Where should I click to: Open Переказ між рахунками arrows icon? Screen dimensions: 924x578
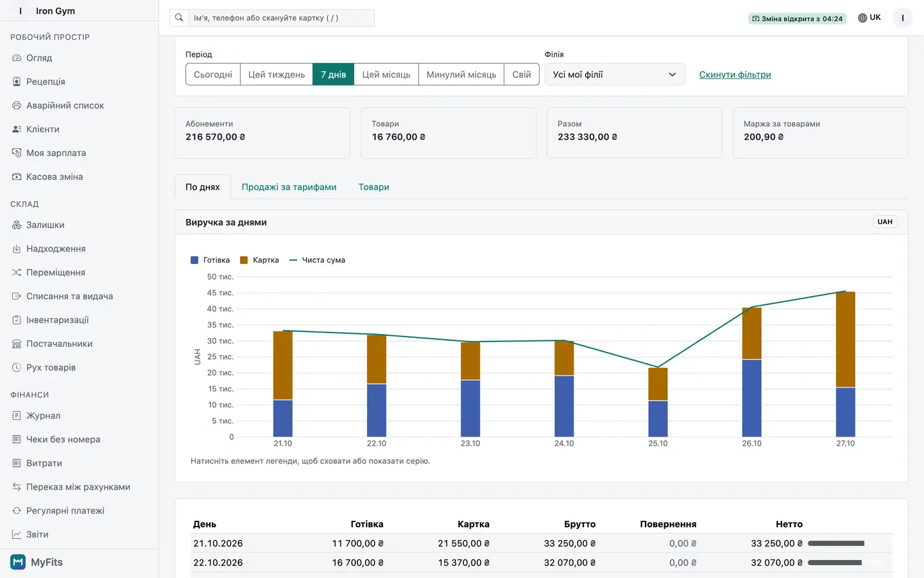(17, 487)
